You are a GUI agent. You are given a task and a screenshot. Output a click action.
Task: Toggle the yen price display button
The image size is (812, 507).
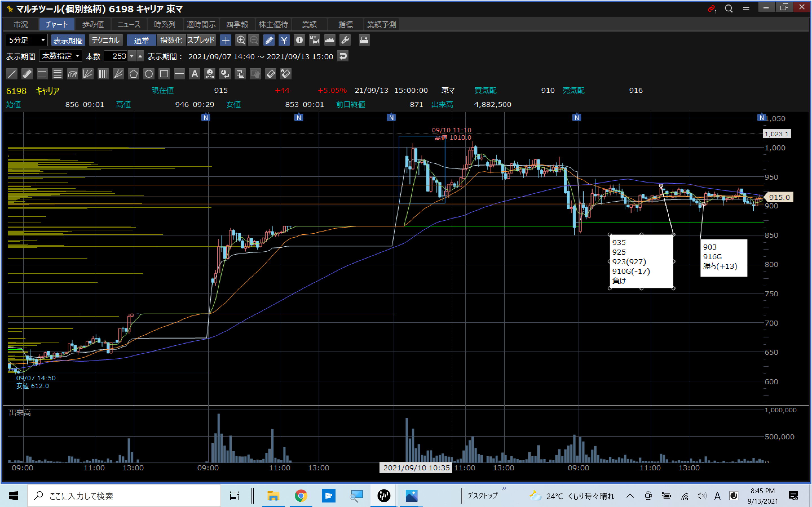coord(284,40)
